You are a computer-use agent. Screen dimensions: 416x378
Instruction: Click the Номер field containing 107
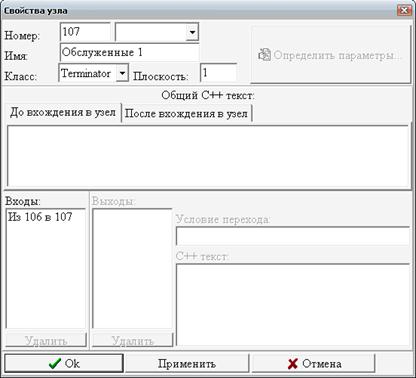coord(85,32)
